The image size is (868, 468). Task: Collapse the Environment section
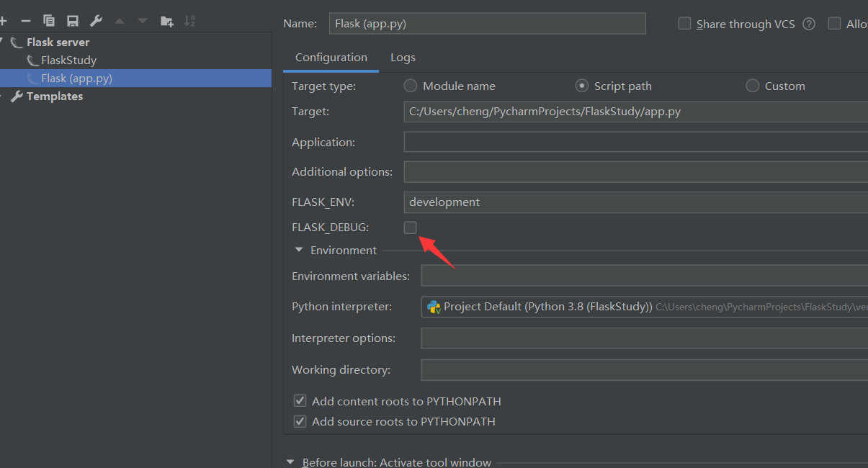click(x=298, y=250)
